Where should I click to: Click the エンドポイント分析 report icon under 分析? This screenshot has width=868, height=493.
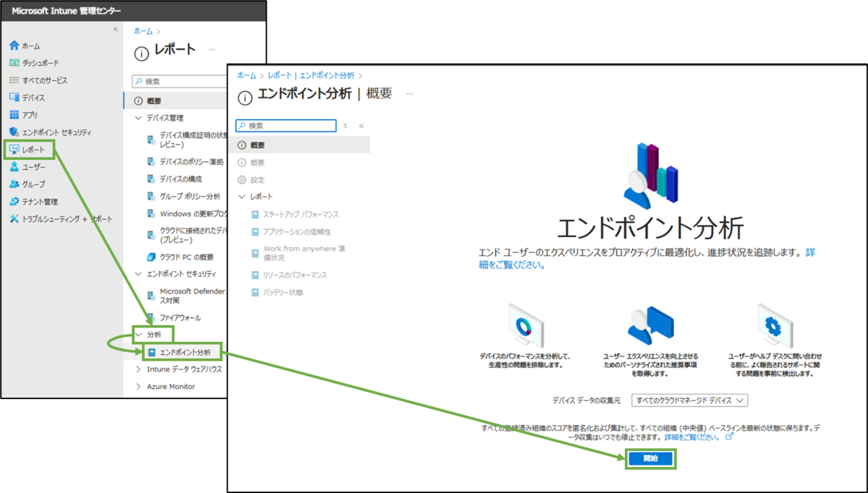[152, 353]
